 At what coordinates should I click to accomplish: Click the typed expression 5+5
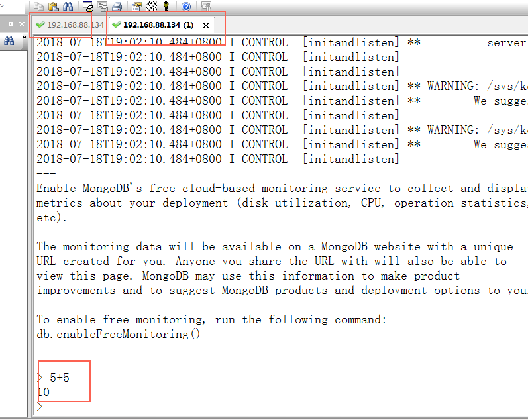60,378
